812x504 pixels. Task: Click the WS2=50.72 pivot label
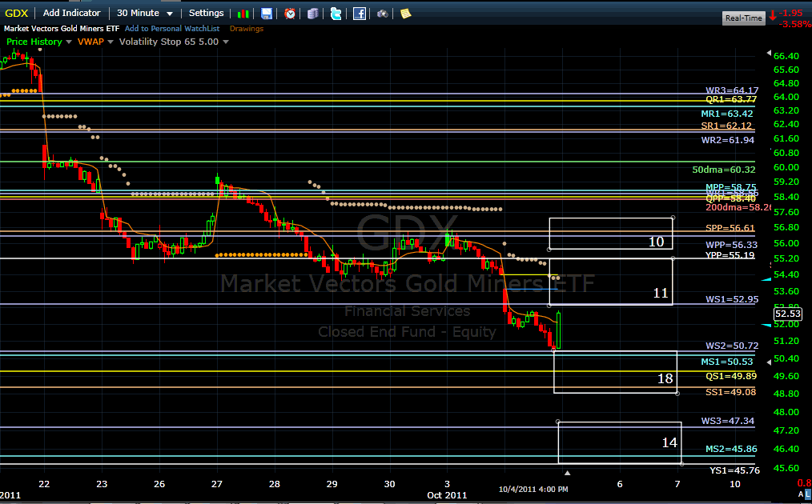tap(732, 346)
